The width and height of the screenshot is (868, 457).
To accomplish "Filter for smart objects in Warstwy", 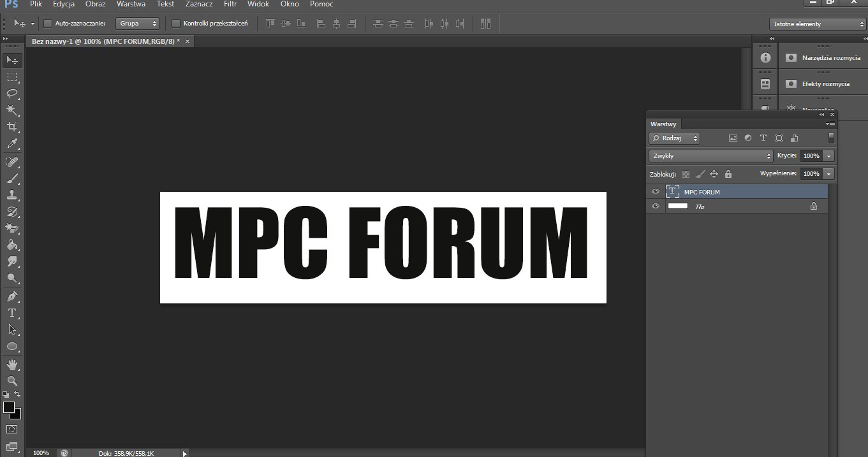I will coord(794,138).
